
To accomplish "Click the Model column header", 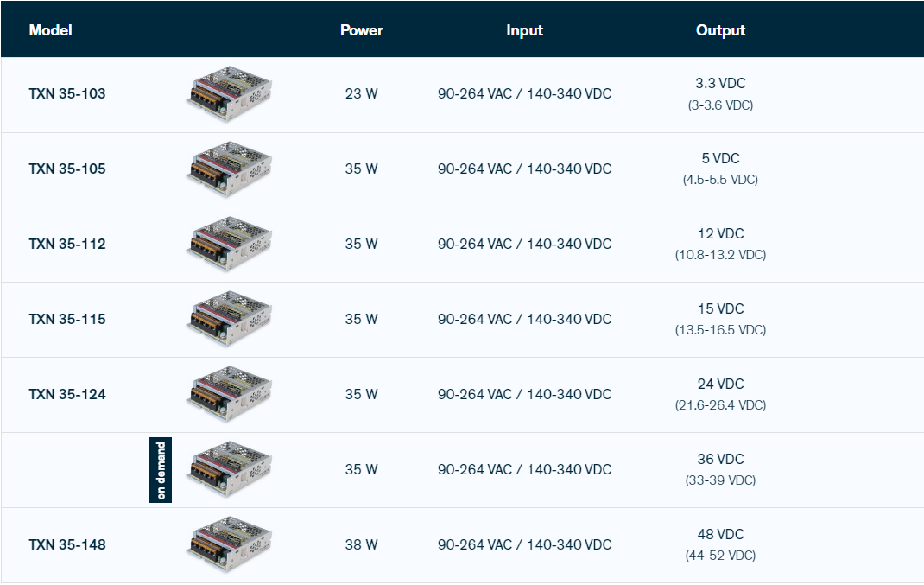I will (x=50, y=30).
